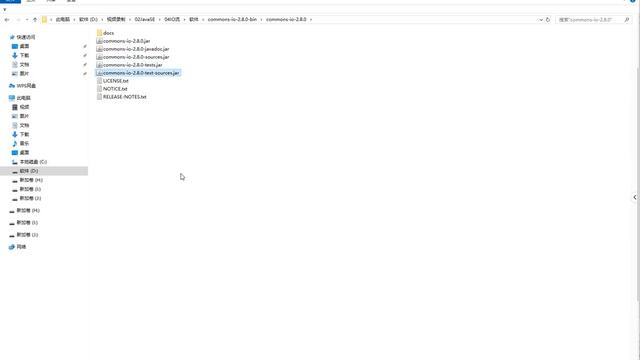Open 本地磁盘 (C:) drive
The image size is (640, 360).
(x=29, y=162)
